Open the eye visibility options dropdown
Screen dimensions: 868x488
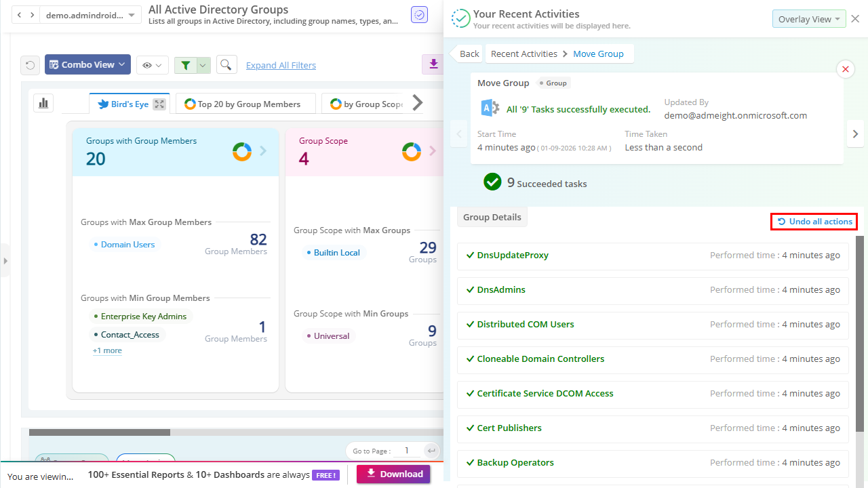(x=152, y=65)
